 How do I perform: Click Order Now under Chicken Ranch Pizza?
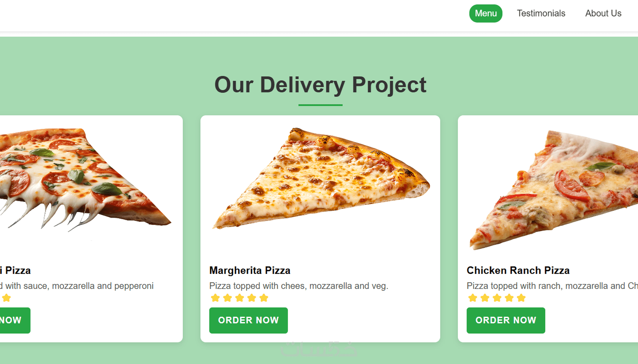506,320
